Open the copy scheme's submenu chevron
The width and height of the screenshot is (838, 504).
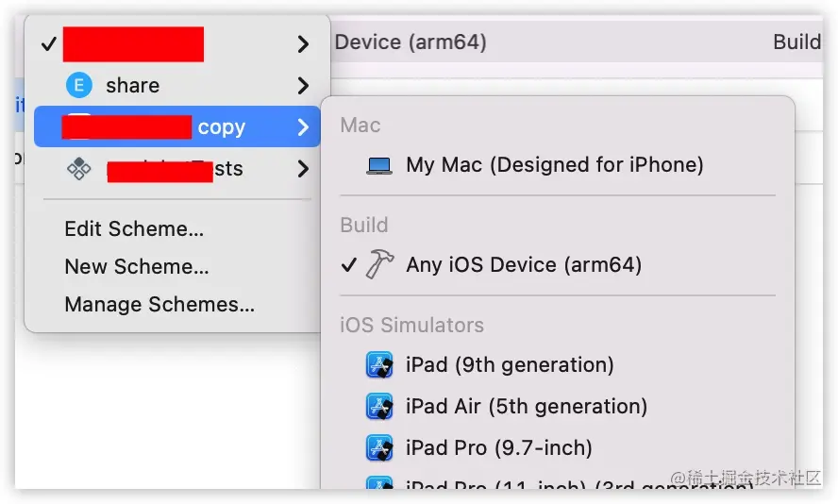303,127
